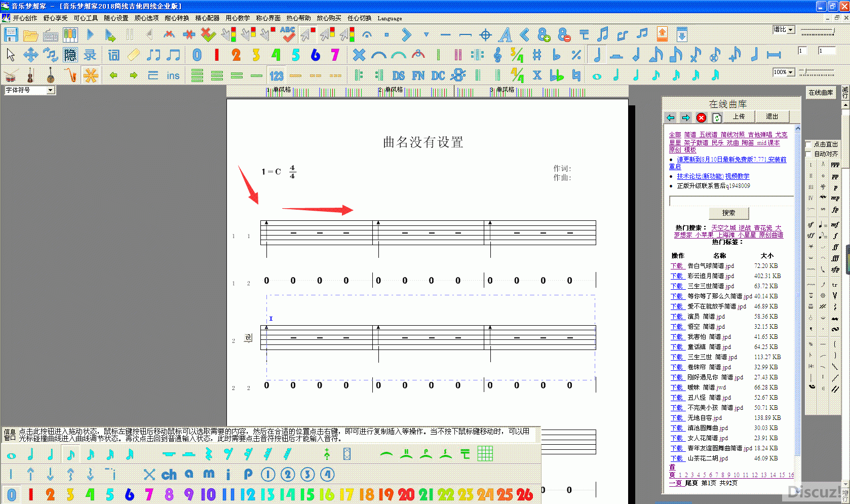This screenshot has height=504, width=850.
Task: Open the 字体符号 font symbol dropdown
Action: pyautogui.click(x=30, y=90)
